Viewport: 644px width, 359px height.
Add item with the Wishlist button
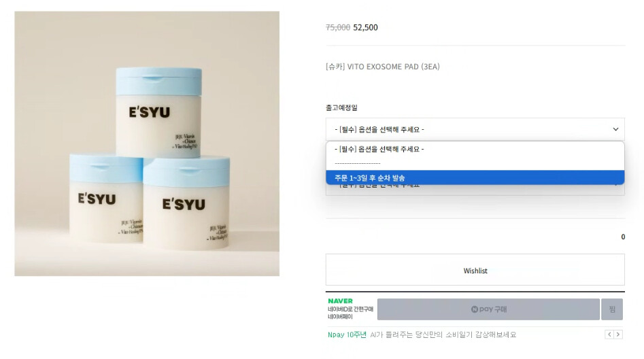click(x=475, y=270)
